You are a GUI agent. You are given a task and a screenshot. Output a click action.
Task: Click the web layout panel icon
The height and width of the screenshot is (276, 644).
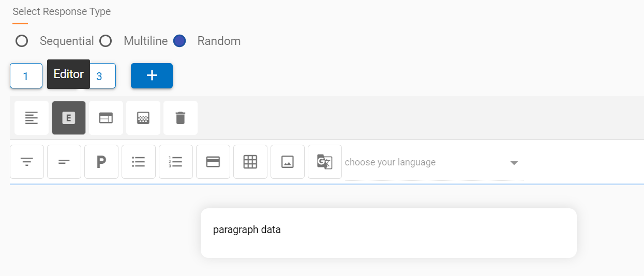pos(106,118)
